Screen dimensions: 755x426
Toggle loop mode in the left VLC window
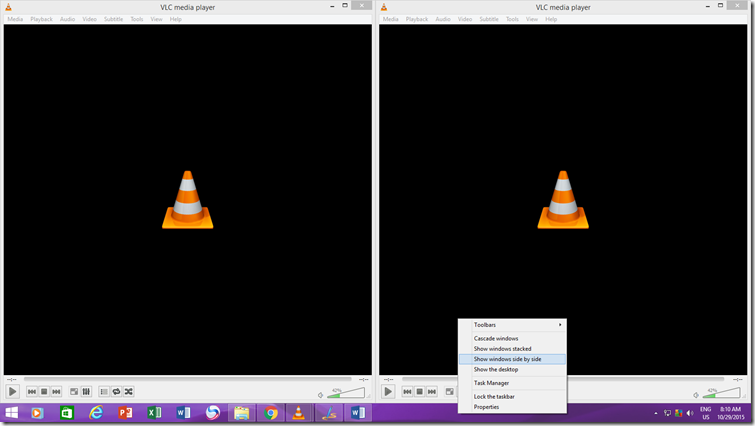click(117, 392)
